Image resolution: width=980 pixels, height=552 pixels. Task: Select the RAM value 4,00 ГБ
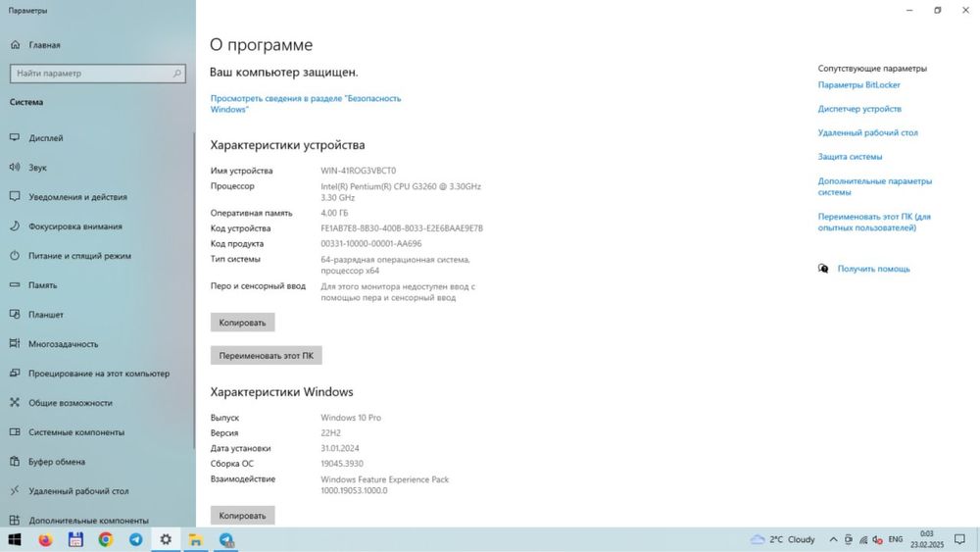(334, 213)
